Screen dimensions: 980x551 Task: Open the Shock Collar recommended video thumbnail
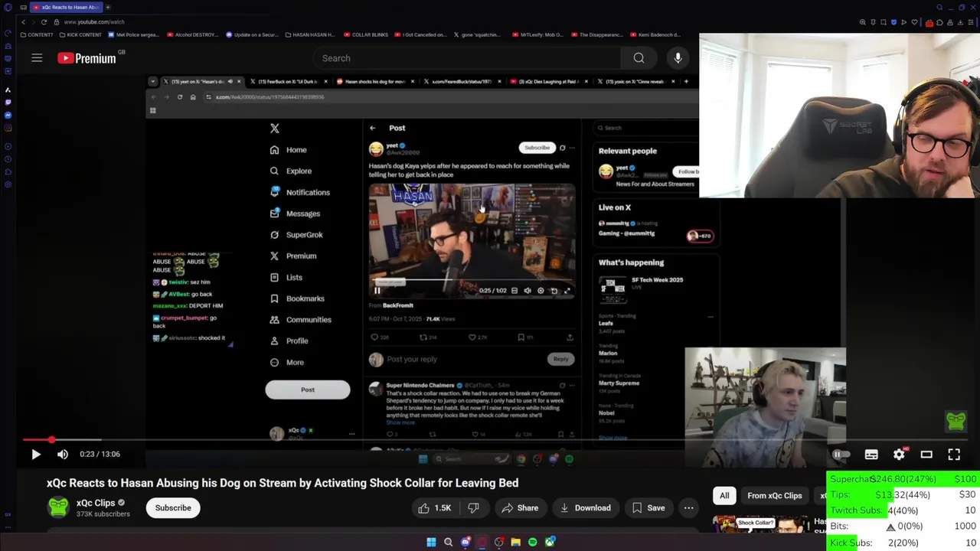[760, 525]
